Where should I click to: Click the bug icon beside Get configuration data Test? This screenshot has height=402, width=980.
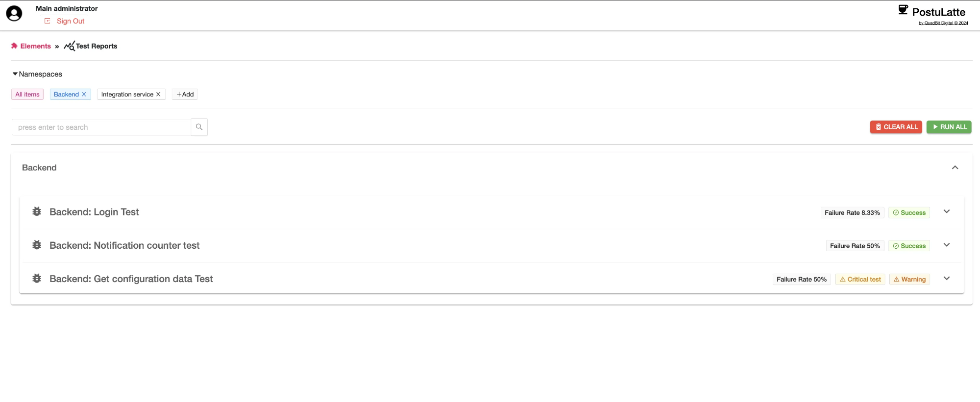pyautogui.click(x=37, y=278)
